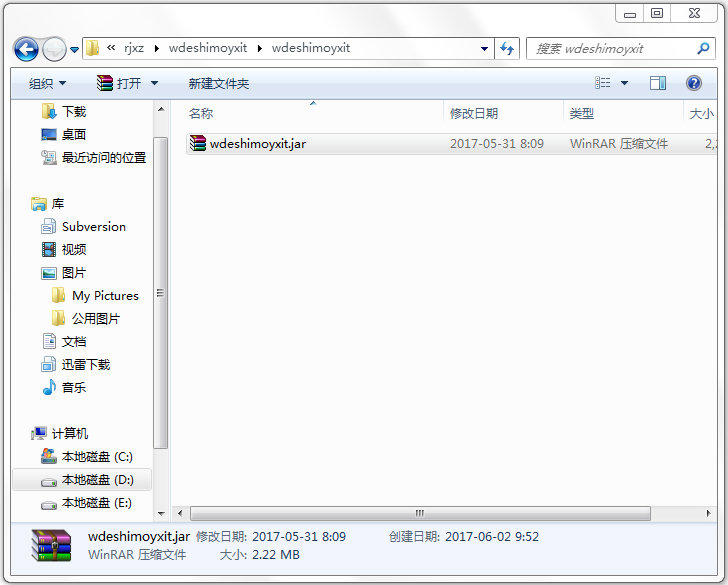728x585 pixels.
Task: Select the wdeshimoyxit.jar file
Action: pyautogui.click(x=451, y=144)
